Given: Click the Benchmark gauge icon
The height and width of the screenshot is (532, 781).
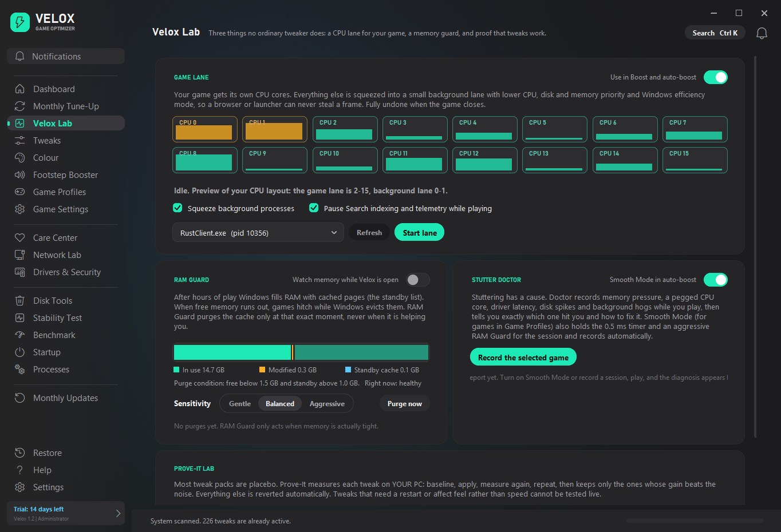Looking at the screenshot, I should coord(20,335).
